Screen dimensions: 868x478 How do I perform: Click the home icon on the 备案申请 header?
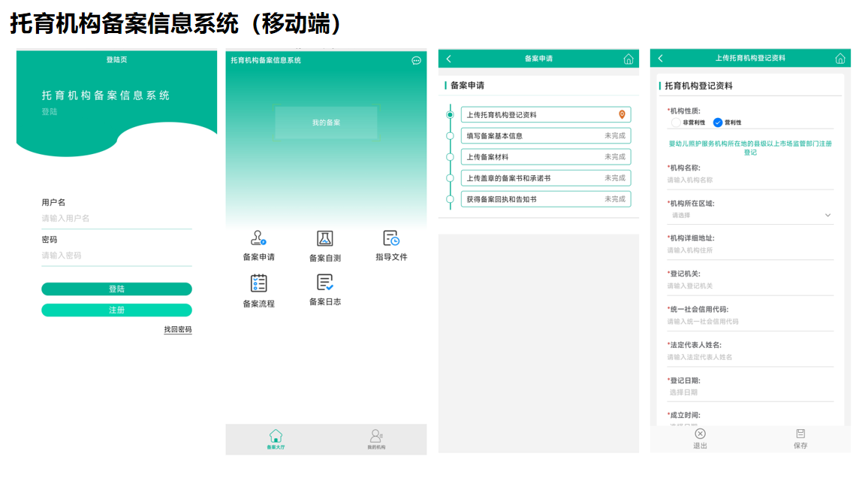point(628,59)
